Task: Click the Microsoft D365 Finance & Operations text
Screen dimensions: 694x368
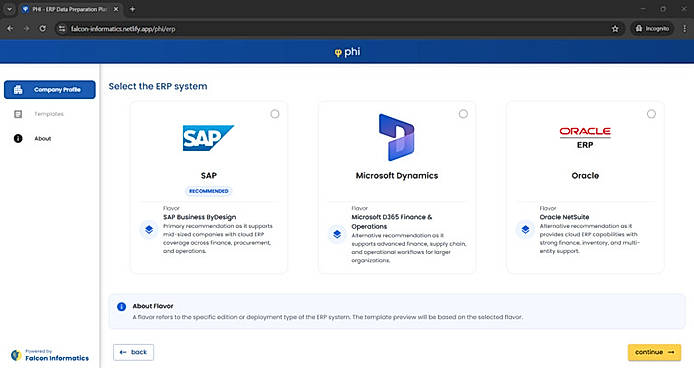Action: tap(392, 222)
